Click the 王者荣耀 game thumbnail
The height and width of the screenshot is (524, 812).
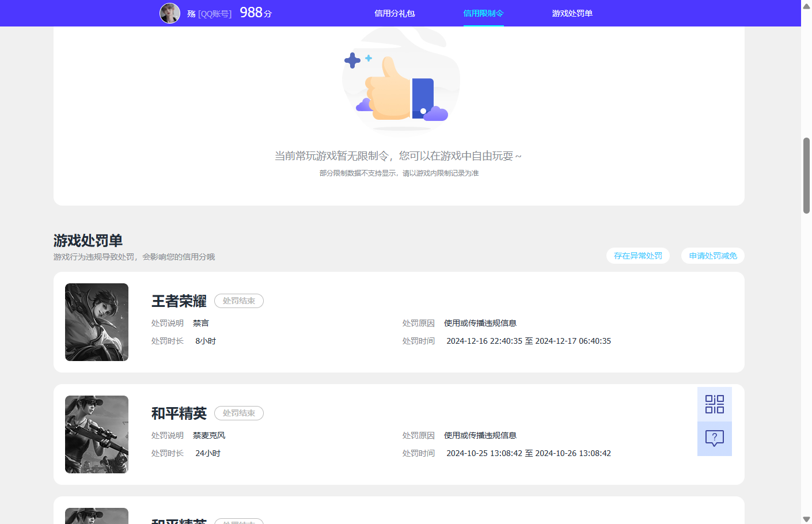[x=96, y=322]
